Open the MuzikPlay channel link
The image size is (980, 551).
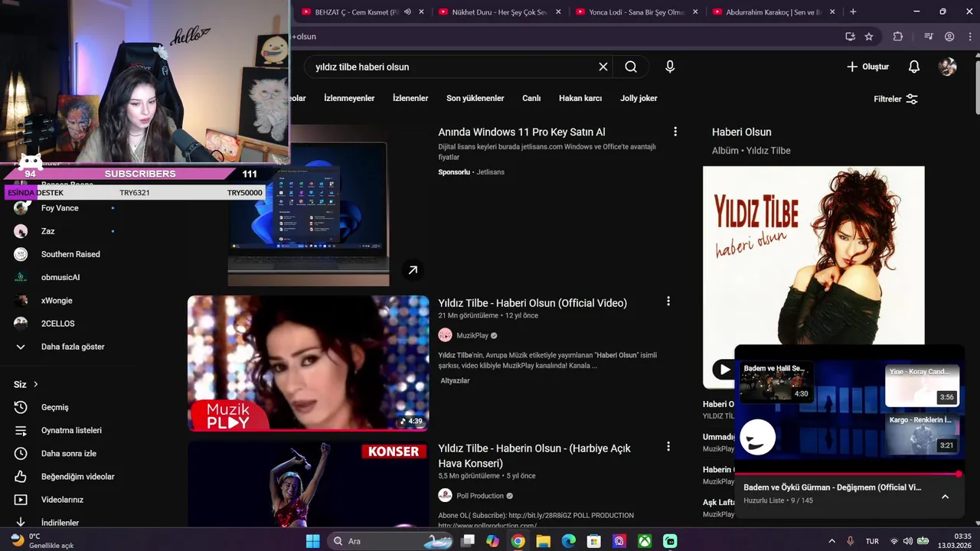tap(472, 335)
